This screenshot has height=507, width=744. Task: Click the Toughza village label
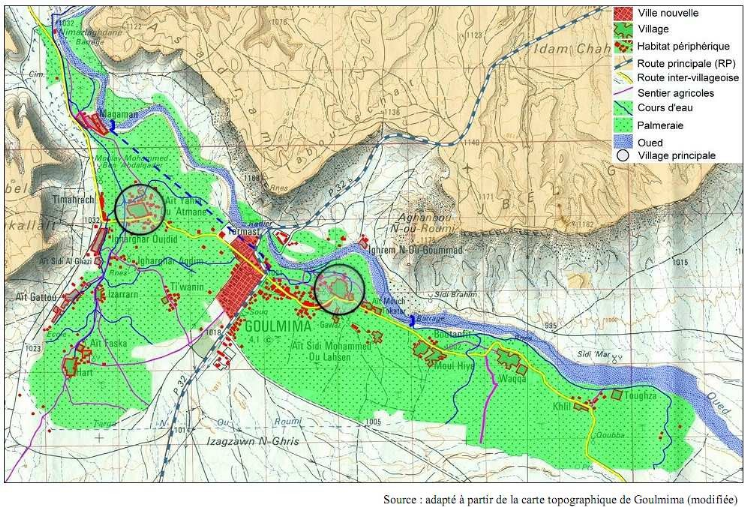tap(641, 396)
